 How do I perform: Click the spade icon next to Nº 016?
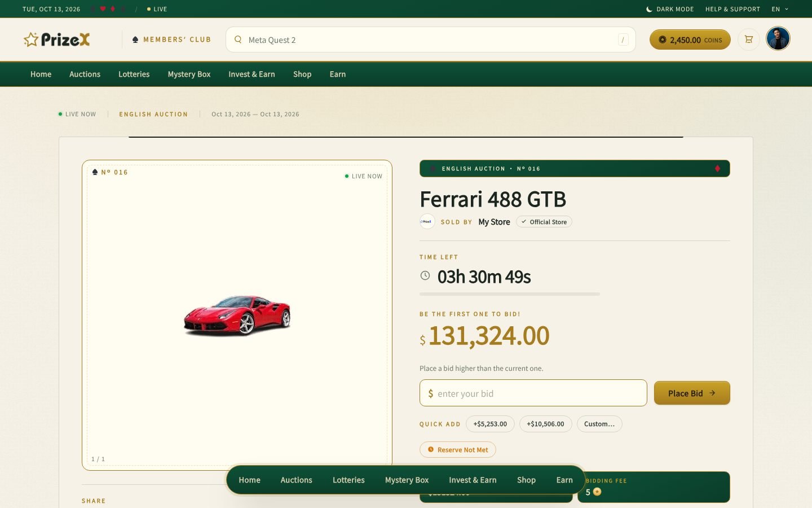pyautogui.click(x=95, y=172)
